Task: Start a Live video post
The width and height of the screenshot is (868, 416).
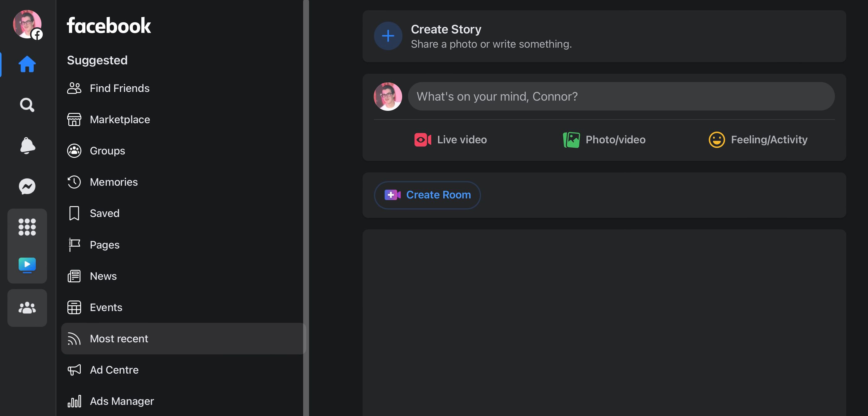Action: point(450,140)
